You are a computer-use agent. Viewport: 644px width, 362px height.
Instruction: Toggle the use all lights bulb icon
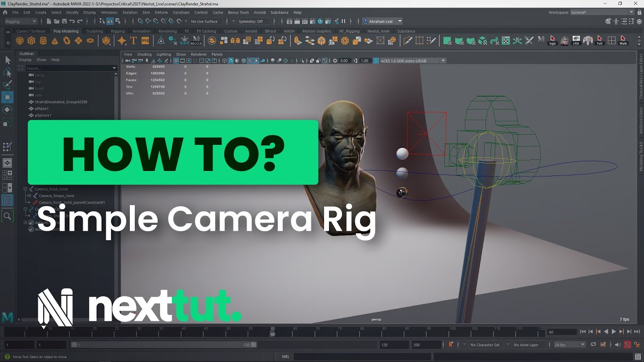coord(256,61)
